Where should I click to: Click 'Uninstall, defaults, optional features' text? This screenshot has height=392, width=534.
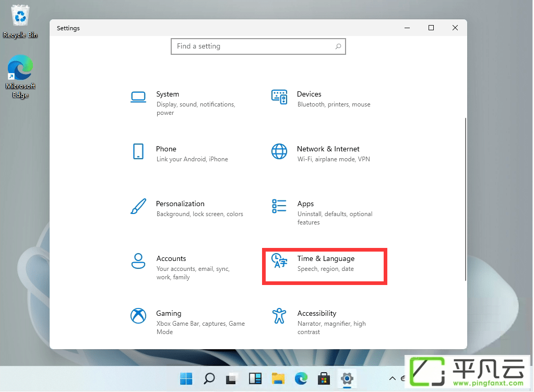tap(335, 218)
